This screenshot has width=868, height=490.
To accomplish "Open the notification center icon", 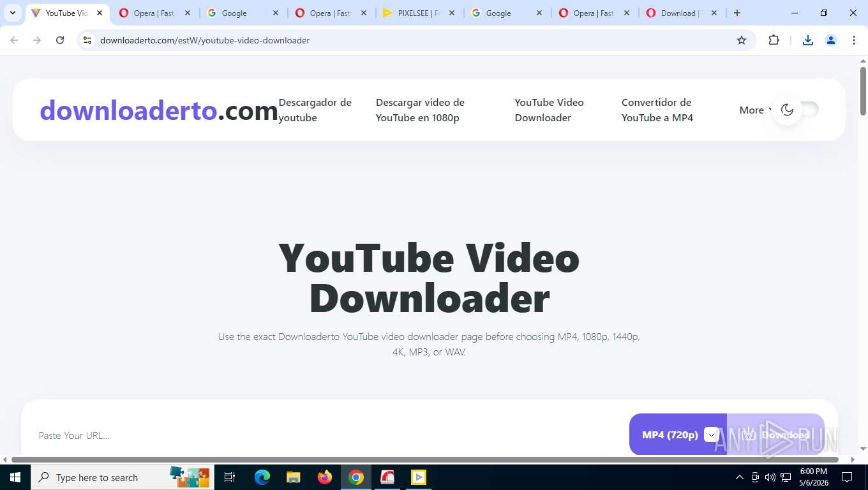I will (847, 477).
